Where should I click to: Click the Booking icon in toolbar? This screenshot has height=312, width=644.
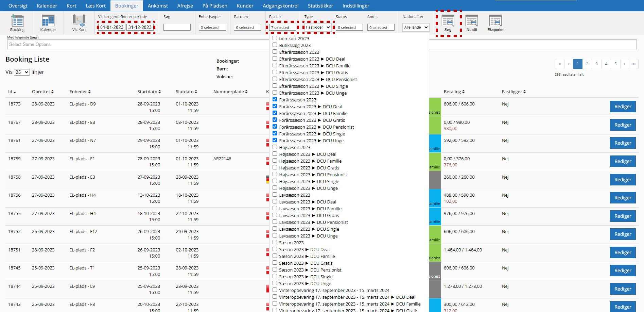(17, 21)
